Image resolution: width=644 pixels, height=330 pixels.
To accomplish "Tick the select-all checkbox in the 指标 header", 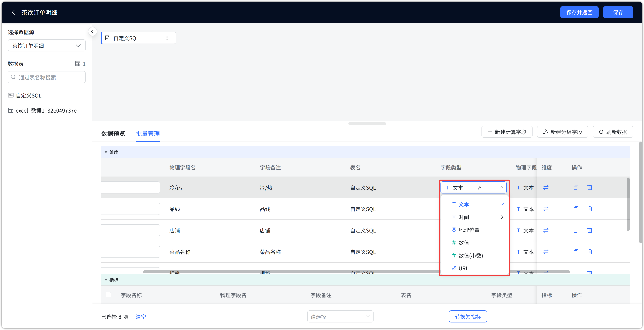I will [108, 295].
